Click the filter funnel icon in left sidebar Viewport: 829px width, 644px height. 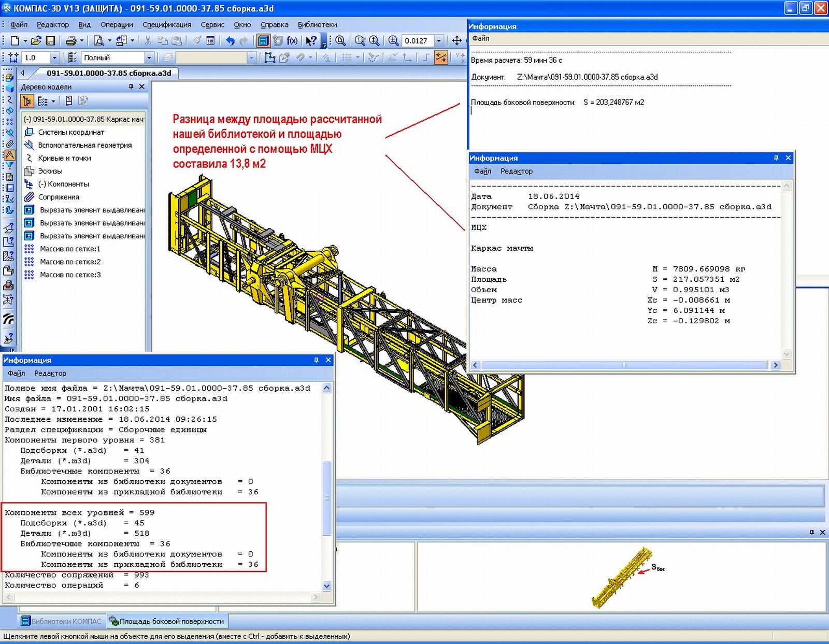click(x=9, y=166)
